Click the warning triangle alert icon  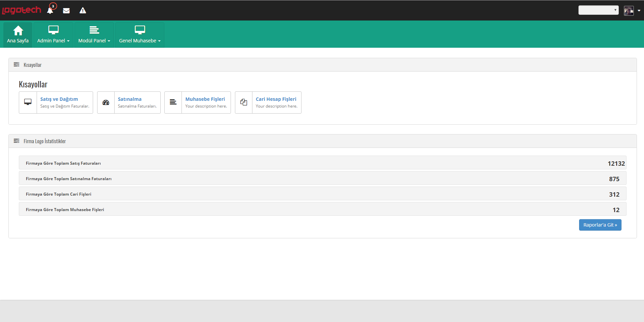click(x=83, y=11)
